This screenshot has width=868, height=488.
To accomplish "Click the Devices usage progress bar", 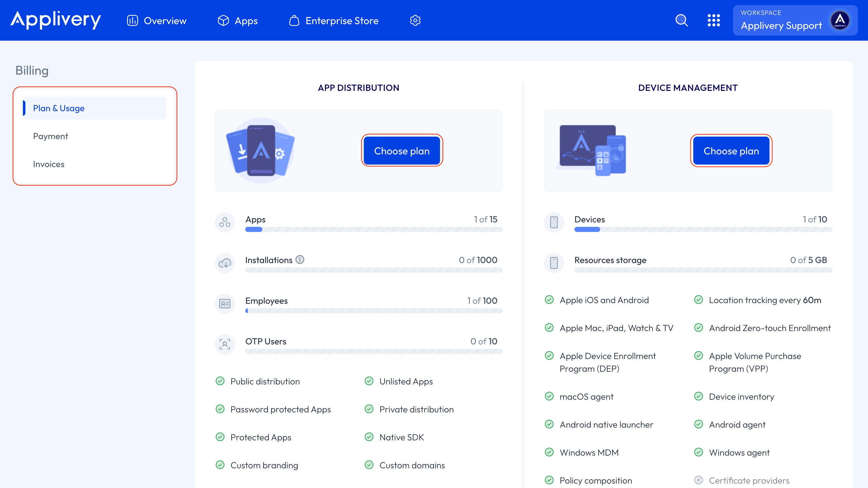I will (703, 229).
